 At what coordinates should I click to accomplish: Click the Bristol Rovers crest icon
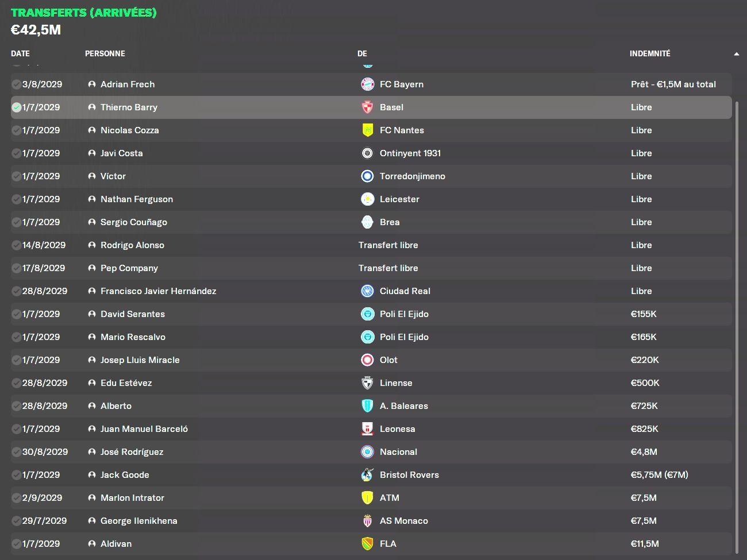coord(367,475)
